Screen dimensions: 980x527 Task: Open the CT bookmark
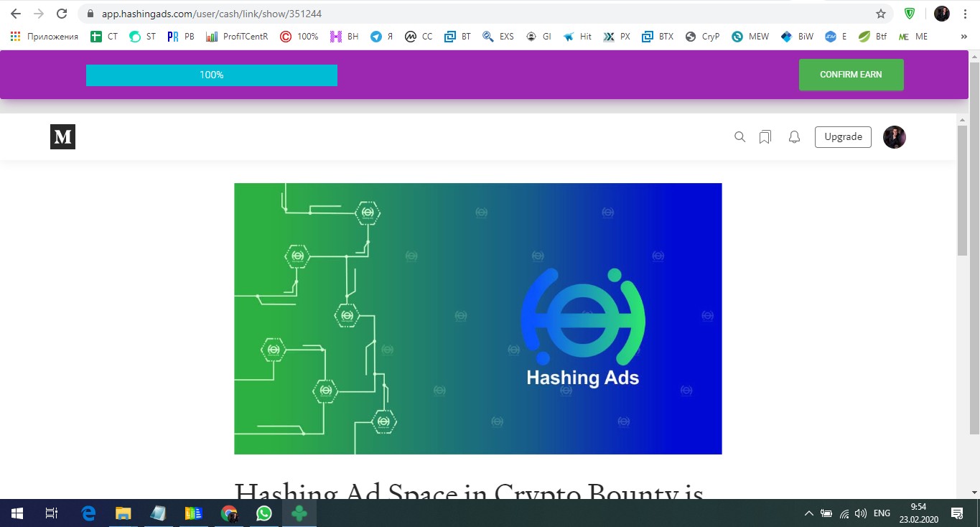point(104,37)
